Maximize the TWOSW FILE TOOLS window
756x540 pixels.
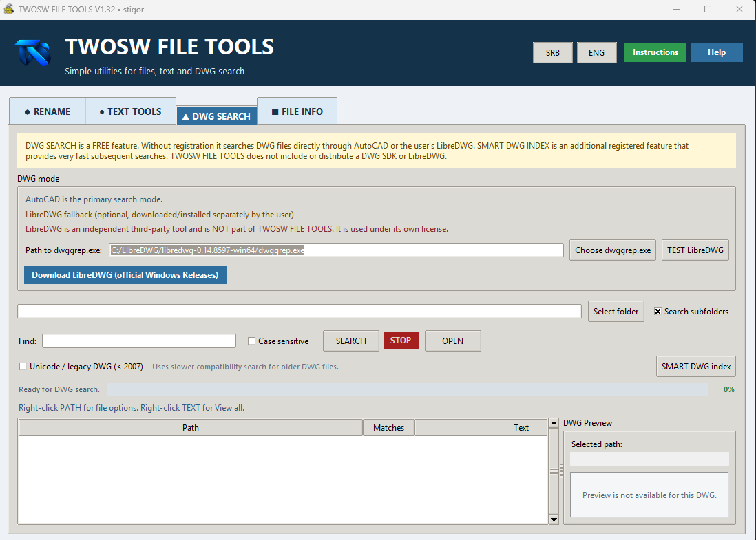pos(707,9)
